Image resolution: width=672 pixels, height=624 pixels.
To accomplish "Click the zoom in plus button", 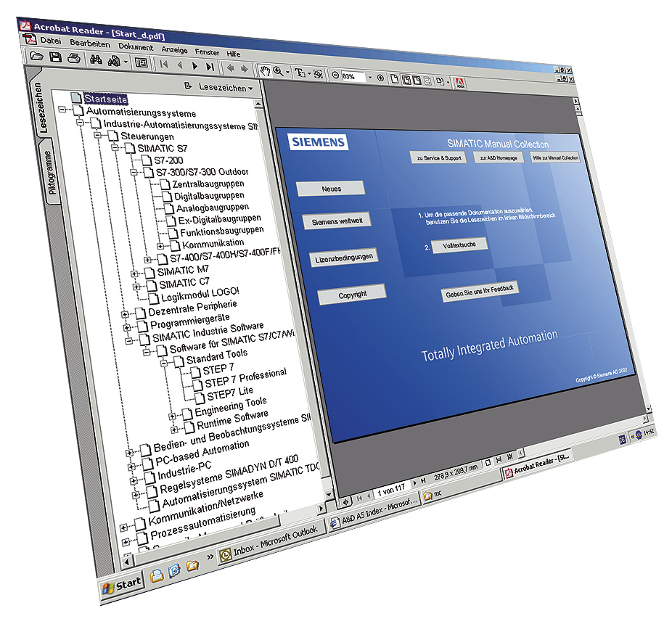I will coord(380,78).
